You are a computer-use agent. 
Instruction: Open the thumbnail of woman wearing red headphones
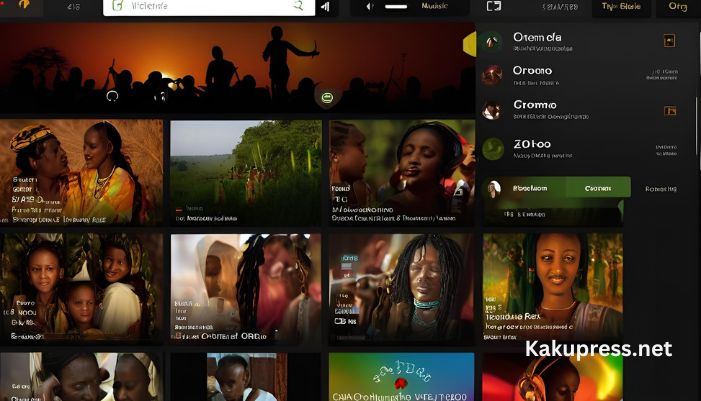[x=401, y=172]
